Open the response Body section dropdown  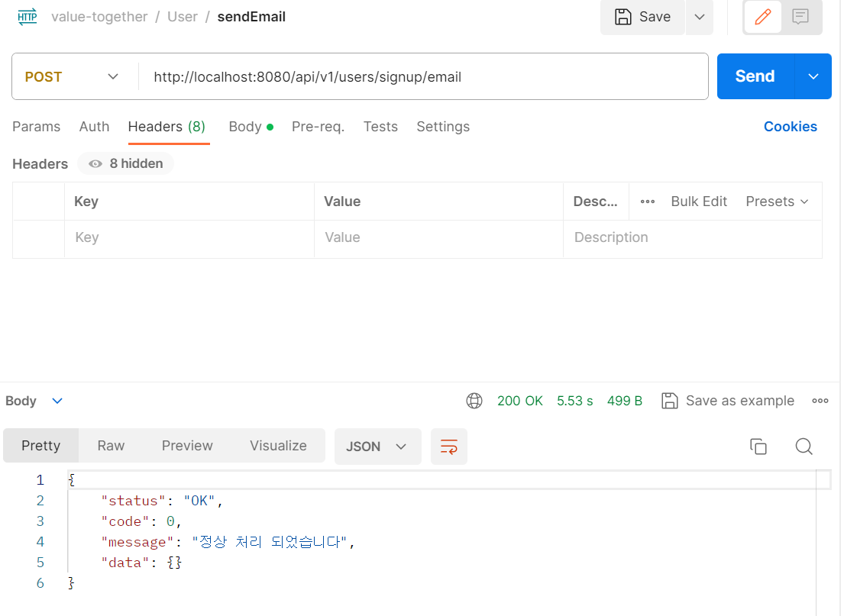57,401
